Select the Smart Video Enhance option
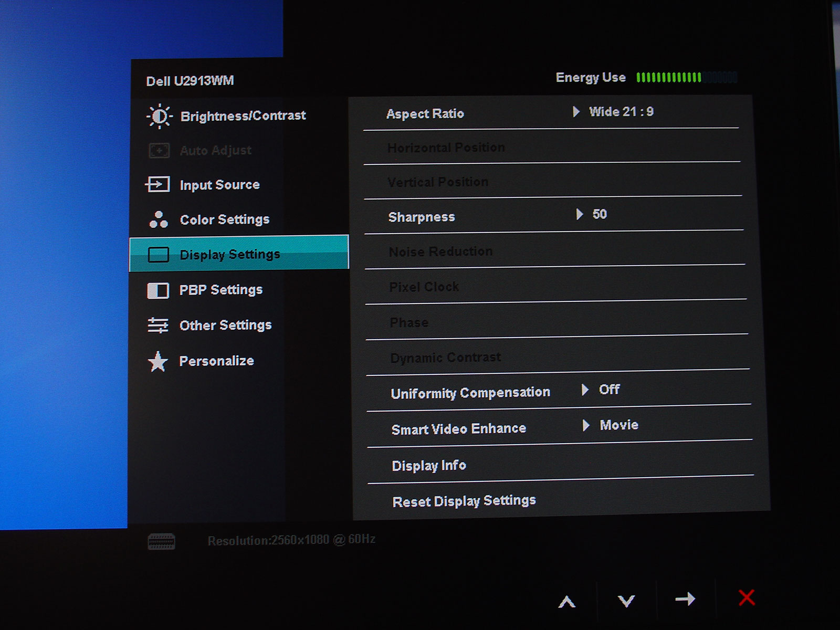This screenshot has height=630, width=840. [459, 429]
